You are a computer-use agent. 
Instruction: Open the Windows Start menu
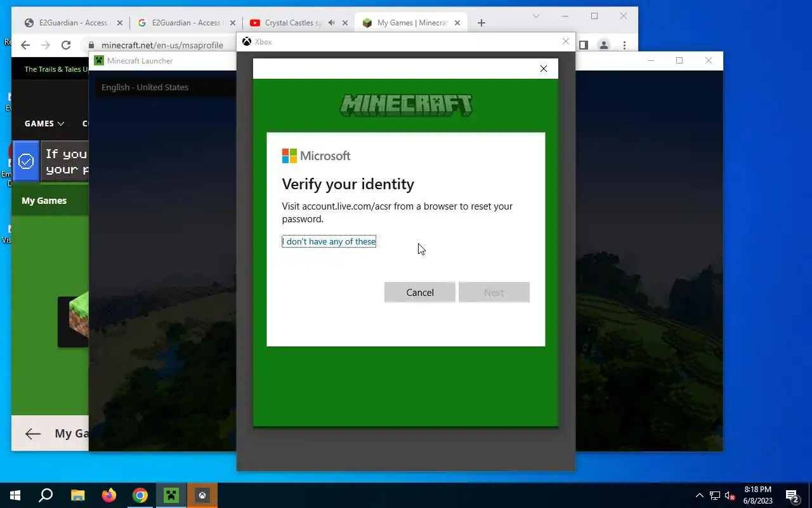pyautogui.click(x=15, y=495)
